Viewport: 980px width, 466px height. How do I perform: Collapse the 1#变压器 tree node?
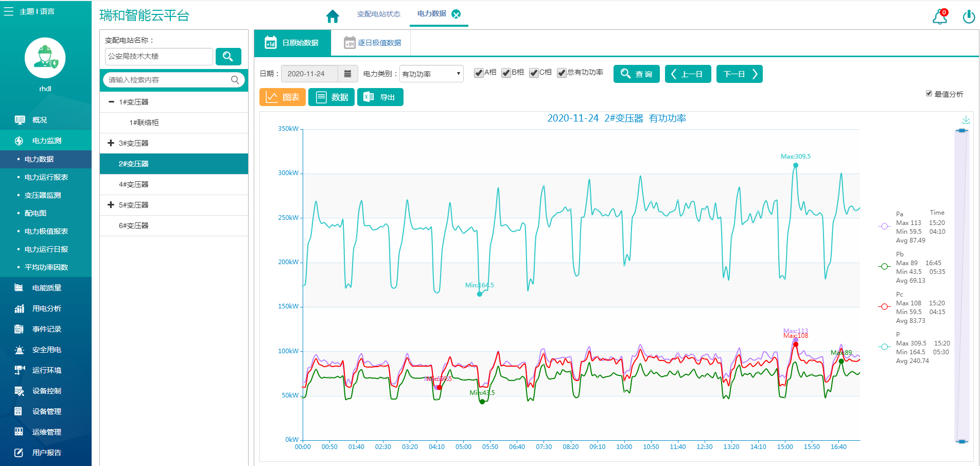click(111, 102)
